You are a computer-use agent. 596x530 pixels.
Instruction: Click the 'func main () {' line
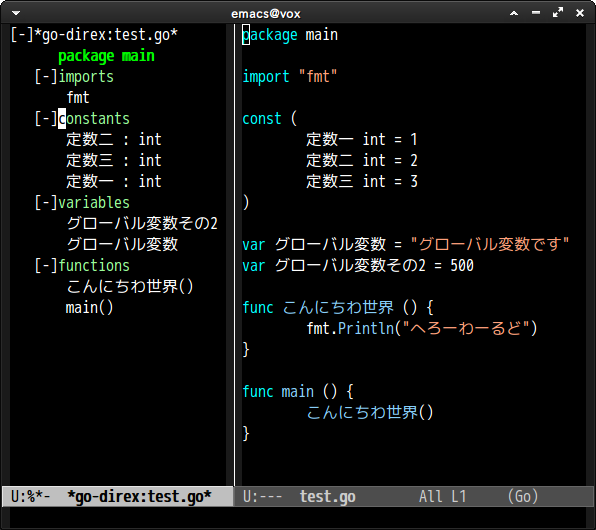click(298, 391)
